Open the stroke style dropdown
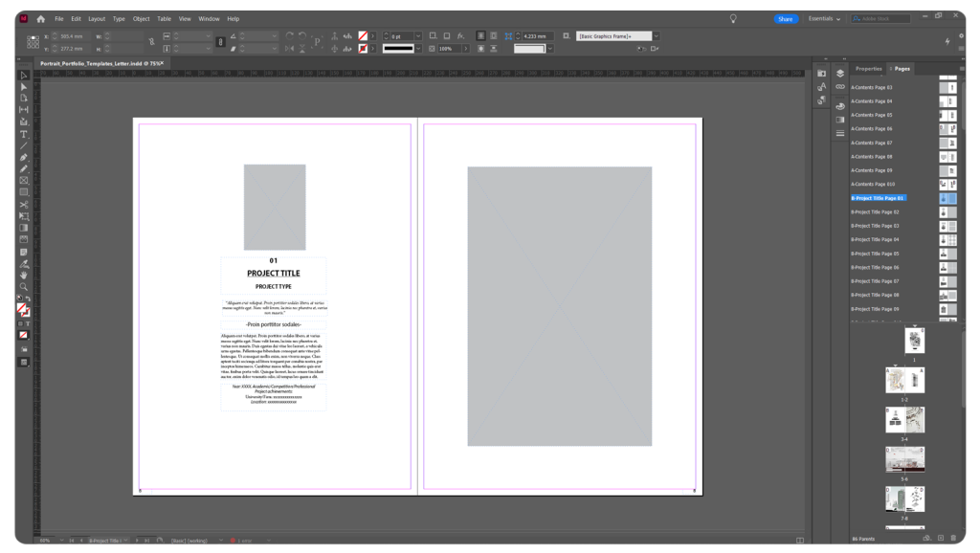This screenshot has width=980, height=553. point(418,49)
